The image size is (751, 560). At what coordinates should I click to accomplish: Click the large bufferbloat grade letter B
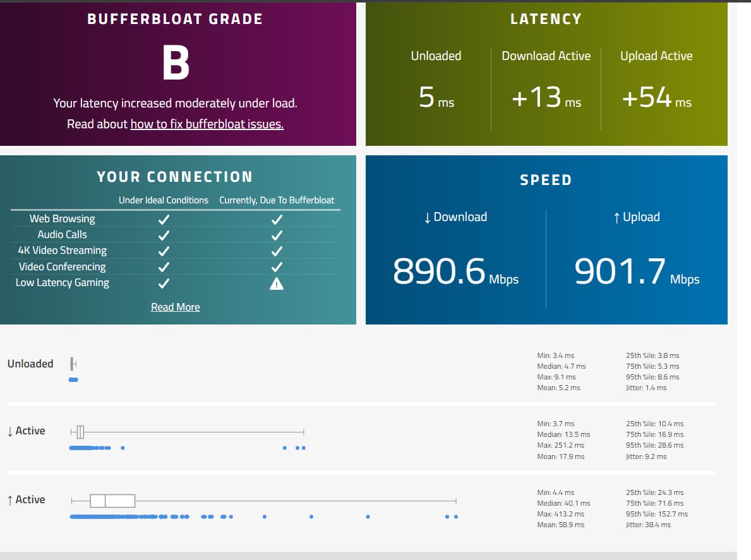click(176, 63)
